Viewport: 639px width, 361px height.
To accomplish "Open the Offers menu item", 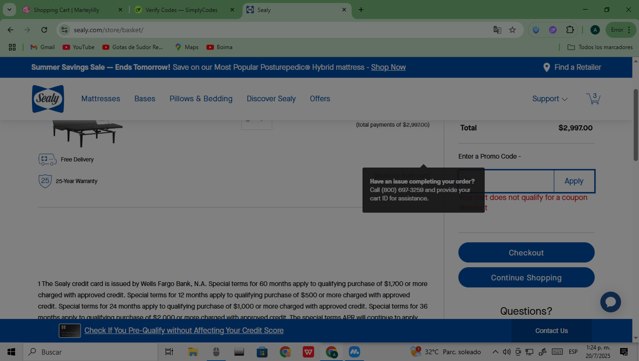I will 320,99.
